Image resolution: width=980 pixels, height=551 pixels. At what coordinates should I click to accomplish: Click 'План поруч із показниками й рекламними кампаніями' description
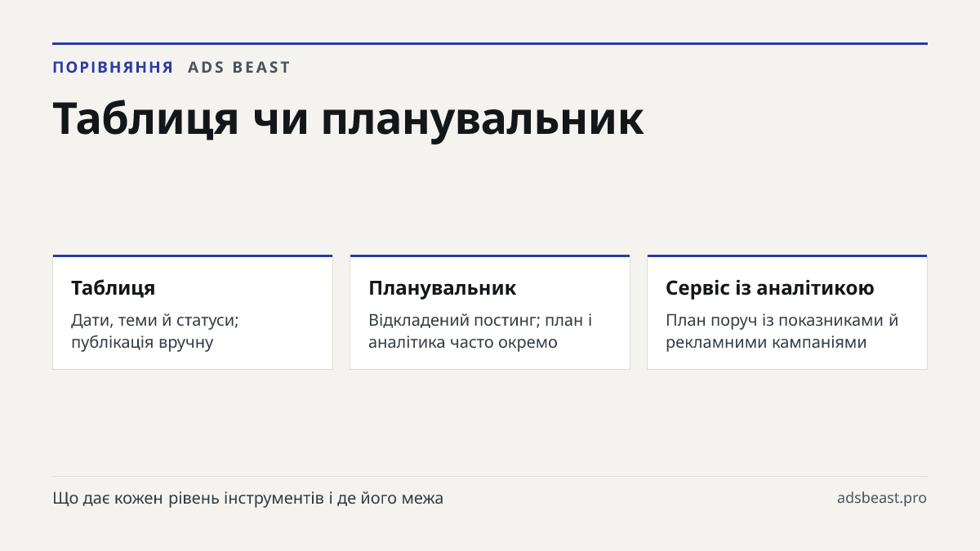click(782, 331)
